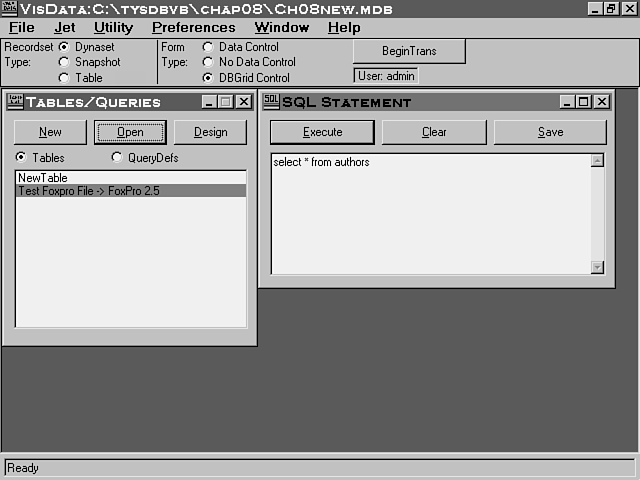Switch list to QueryDefs
This screenshot has width=640, height=480.
coord(117,158)
